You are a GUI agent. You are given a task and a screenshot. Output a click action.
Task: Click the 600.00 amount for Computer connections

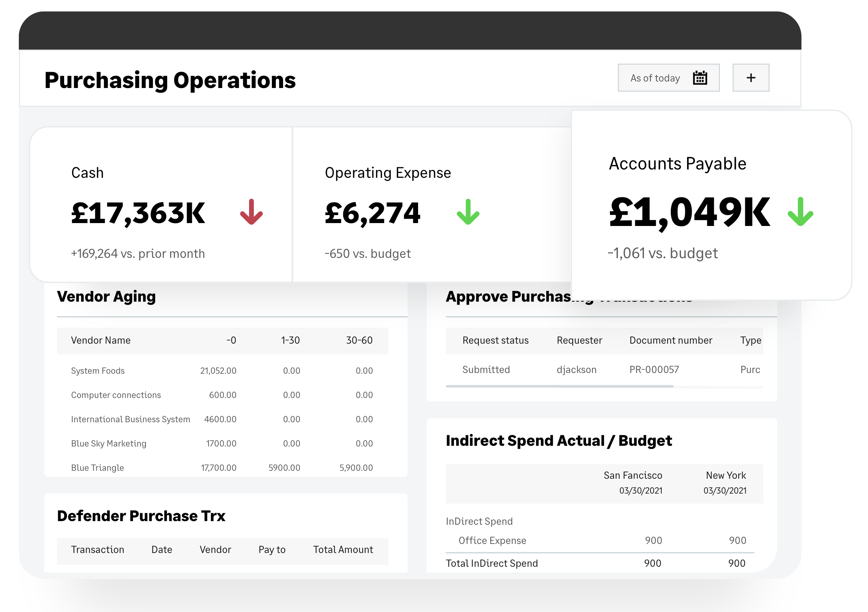pyautogui.click(x=223, y=395)
